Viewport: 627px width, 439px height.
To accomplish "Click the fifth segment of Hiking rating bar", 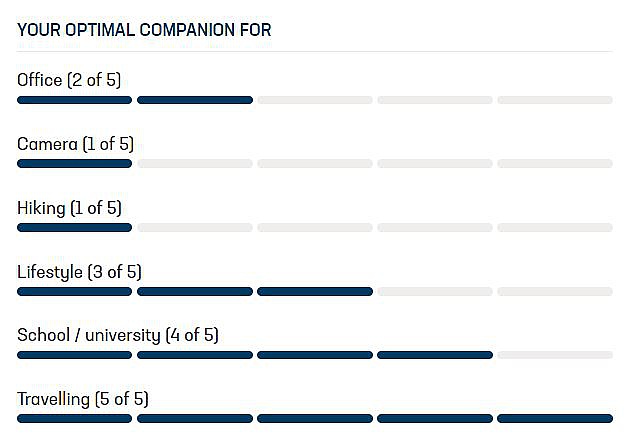I will (x=555, y=227).
